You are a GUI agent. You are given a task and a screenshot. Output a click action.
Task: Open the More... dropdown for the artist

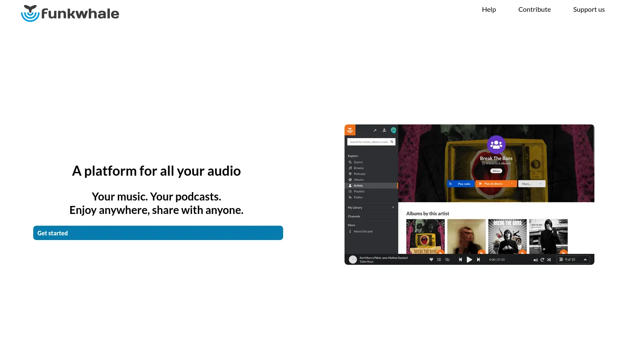531,184
